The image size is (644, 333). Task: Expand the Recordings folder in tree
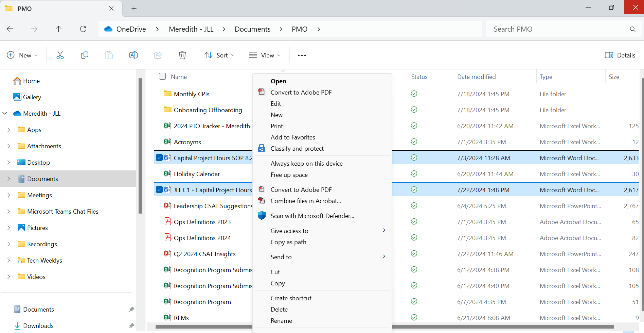click(9, 244)
